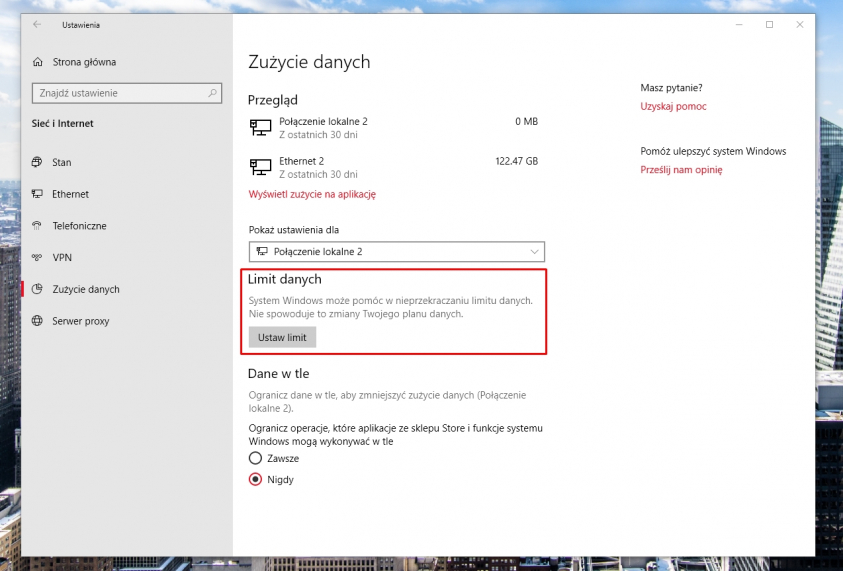Click the home icon beside Strona główna
843x571 pixels.
pos(38,62)
